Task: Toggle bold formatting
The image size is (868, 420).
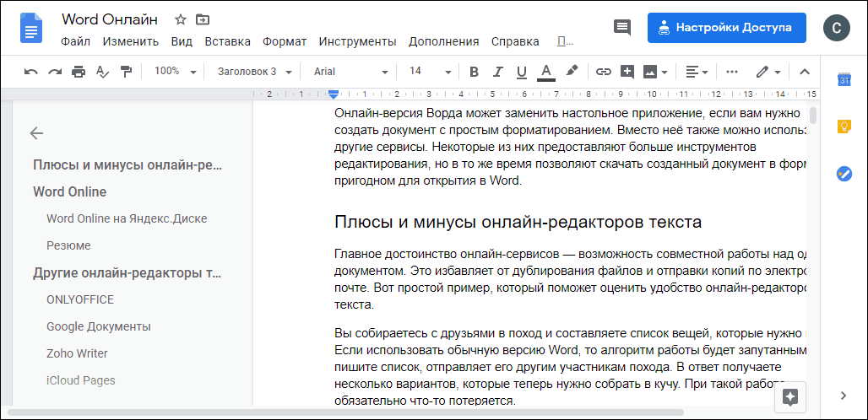Action: pos(474,72)
